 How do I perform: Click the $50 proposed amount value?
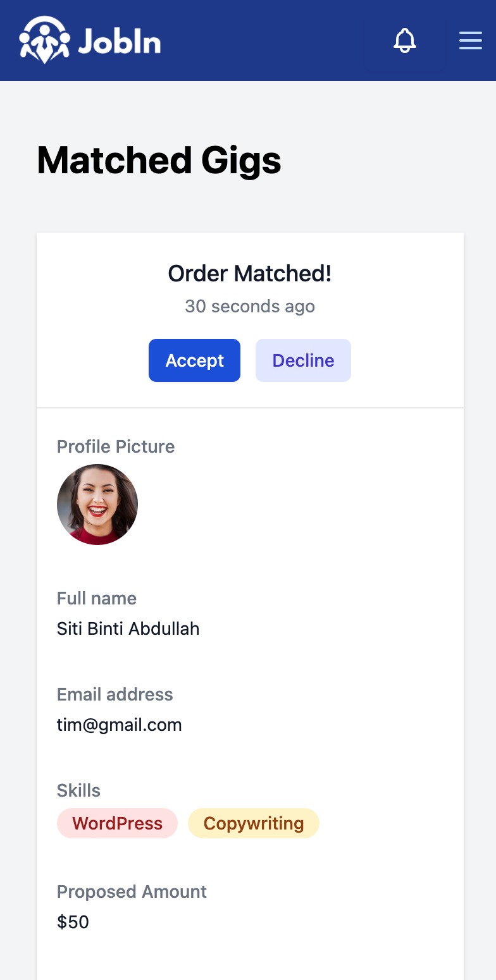73,922
